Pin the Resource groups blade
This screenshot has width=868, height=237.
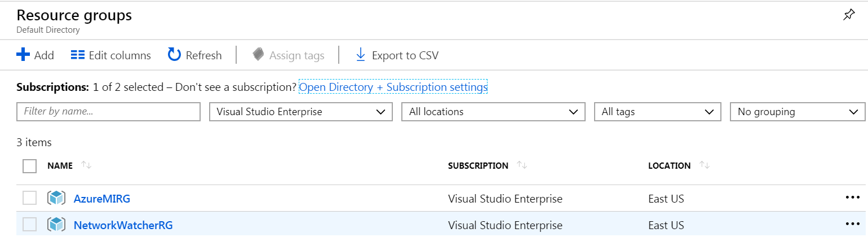tap(849, 15)
